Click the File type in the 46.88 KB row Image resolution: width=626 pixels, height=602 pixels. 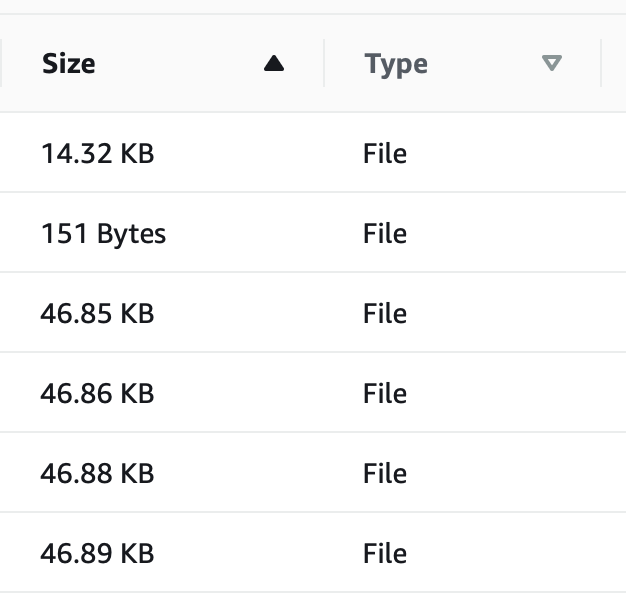point(385,473)
